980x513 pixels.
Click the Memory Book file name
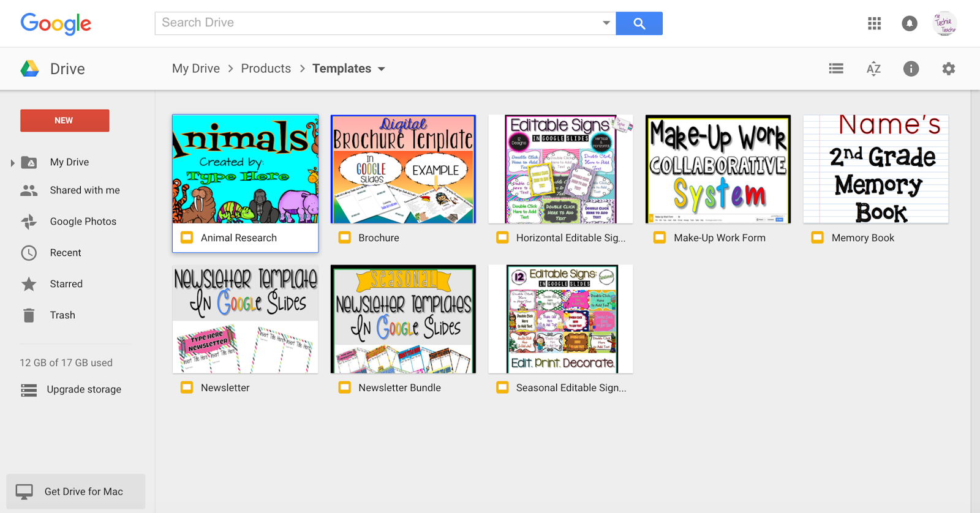863,238
